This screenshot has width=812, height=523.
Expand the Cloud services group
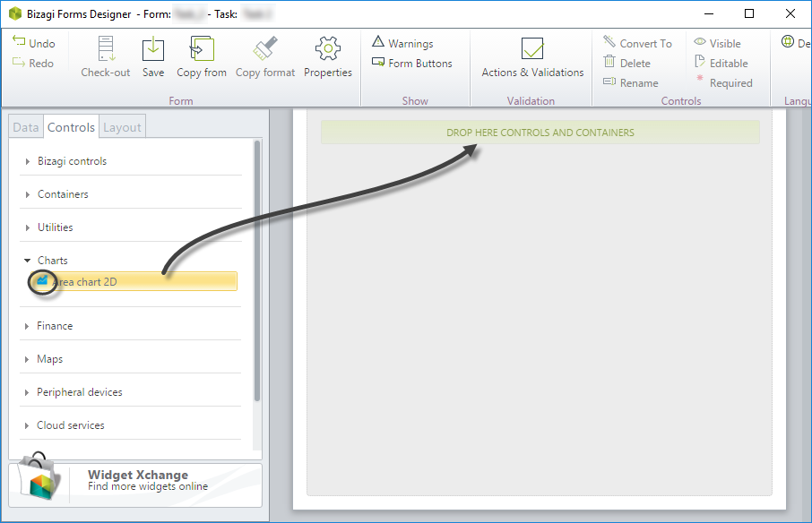[x=27, y=425]
